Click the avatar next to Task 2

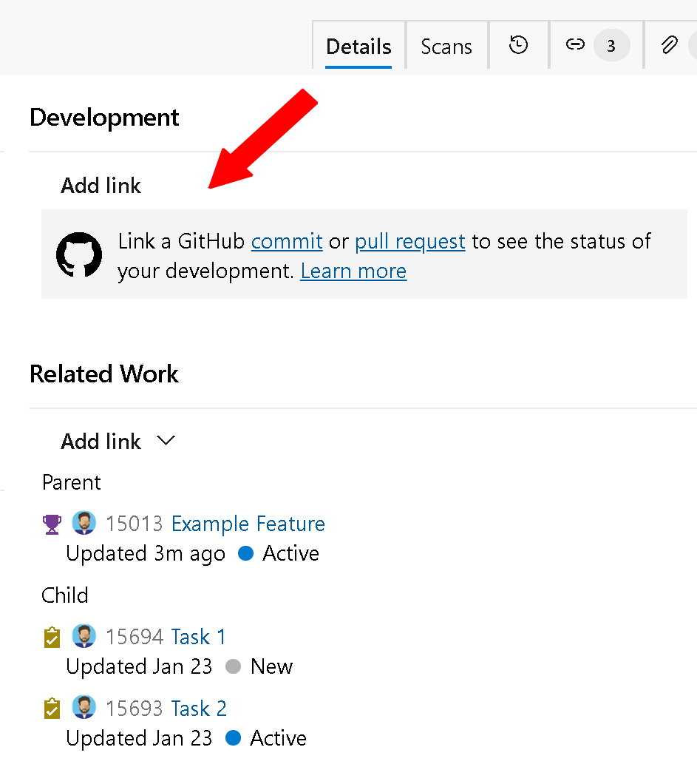[84, 708]
